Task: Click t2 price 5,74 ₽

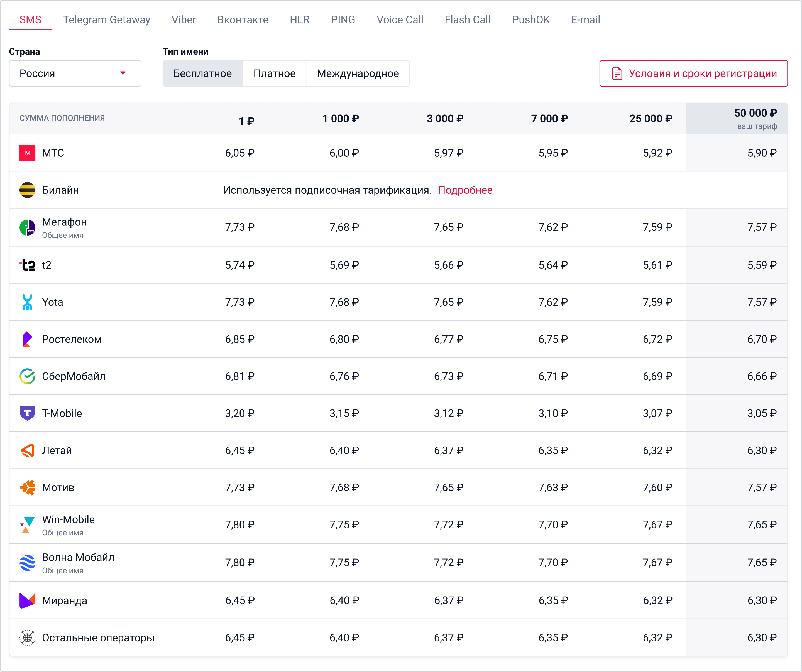Action: 240,265
